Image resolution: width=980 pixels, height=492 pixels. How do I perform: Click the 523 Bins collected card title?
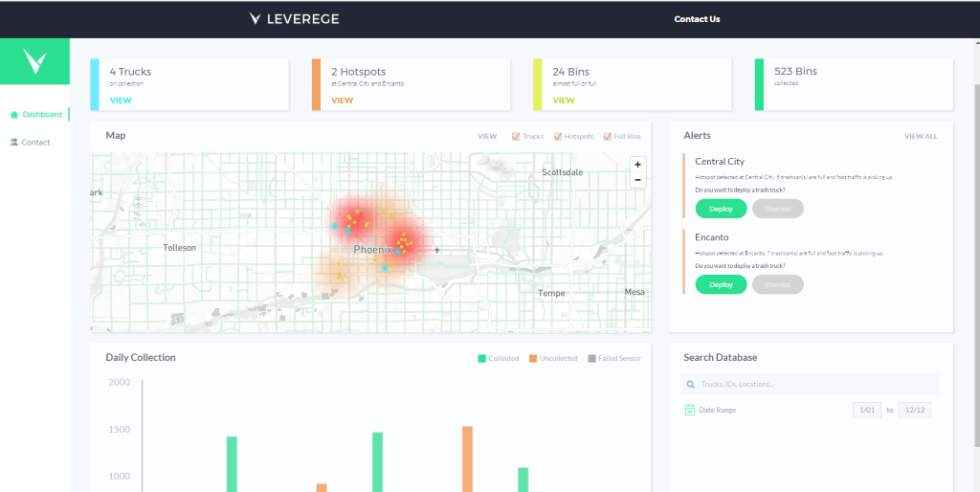(795, 71)
